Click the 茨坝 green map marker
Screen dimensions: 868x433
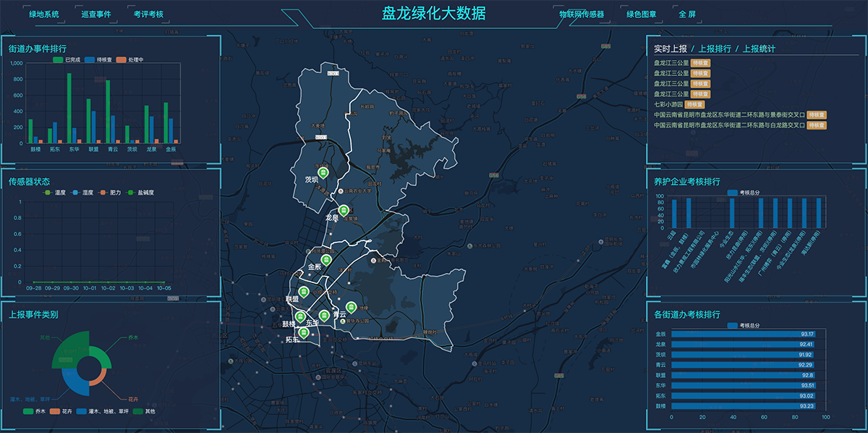click(x=323, y=172)
